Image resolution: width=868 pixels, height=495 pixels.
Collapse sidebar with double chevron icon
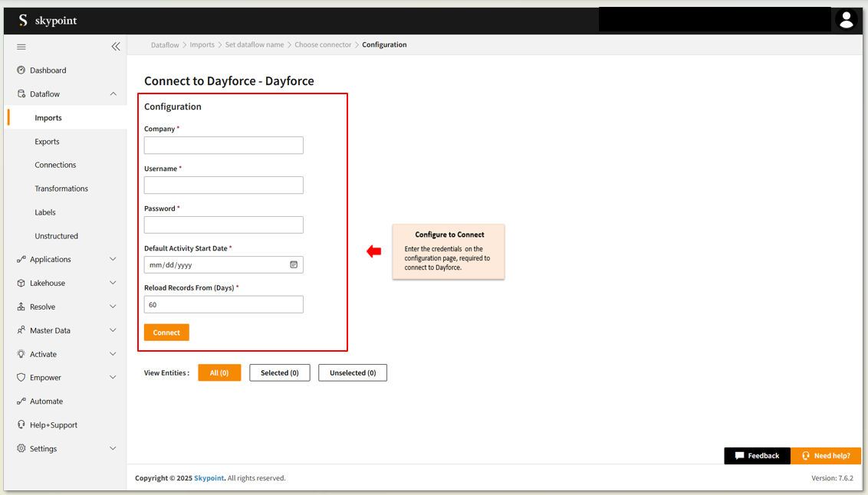pos(116,47)
